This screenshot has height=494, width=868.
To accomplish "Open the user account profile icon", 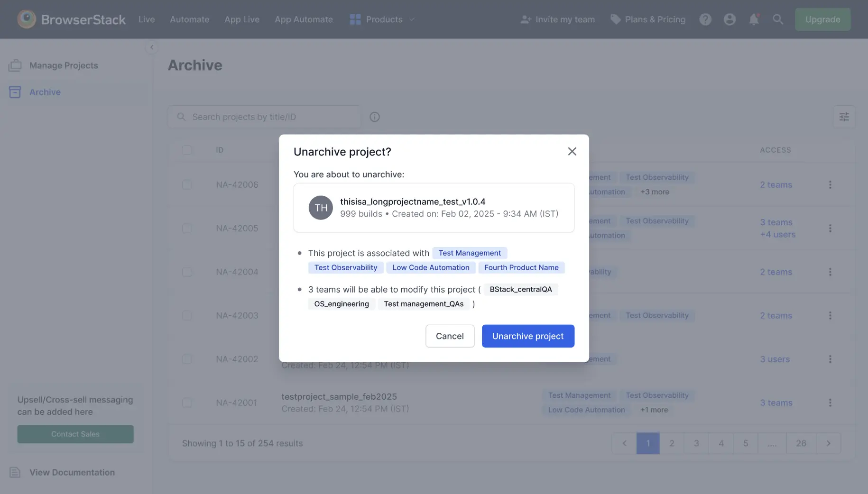I will point(729,19).
